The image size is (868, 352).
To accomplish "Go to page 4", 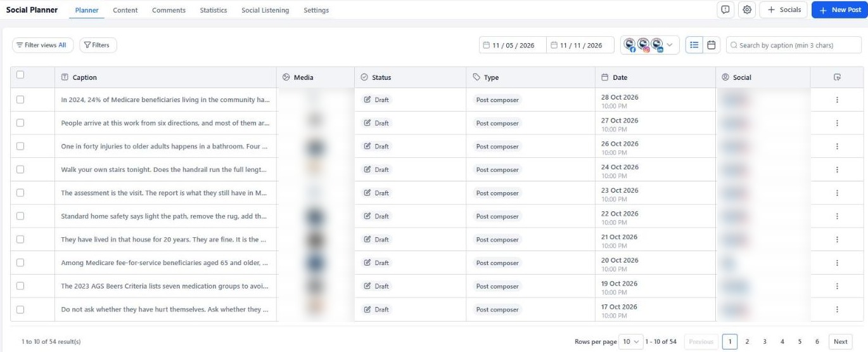I will [782, 341].
